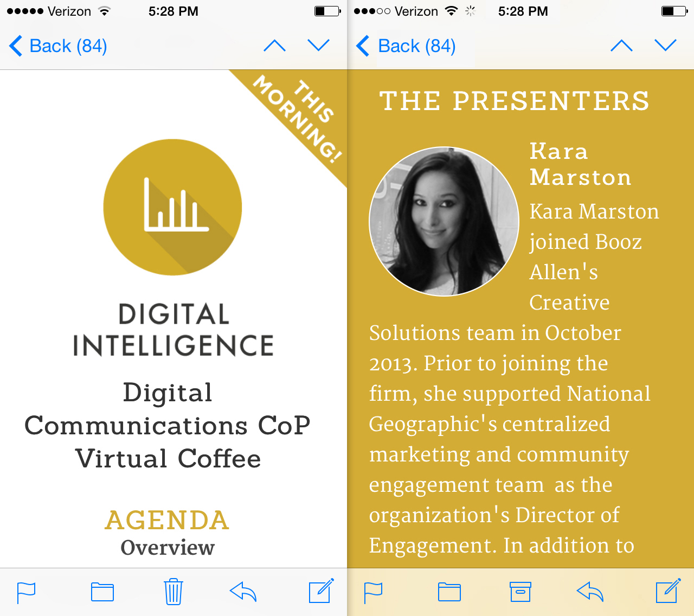Viewport: 694px width, 616px height.
Task: Tap the flag icon in left screen toolbar
Action: click(26, 592)
